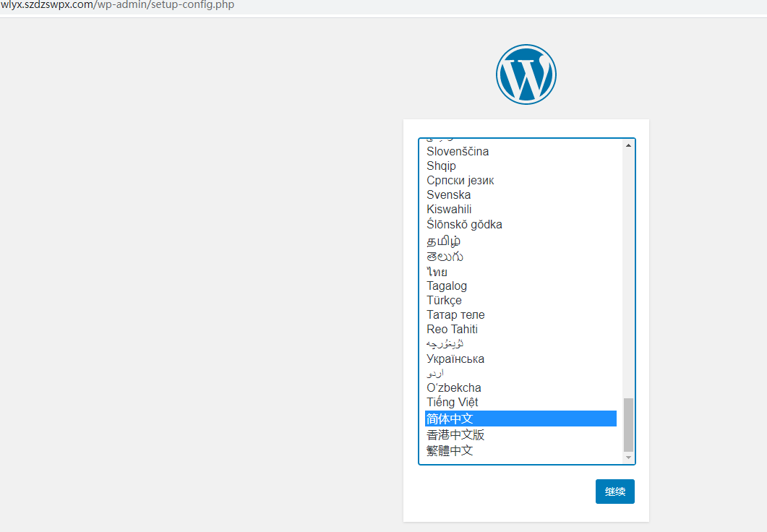Viewport: 767px width, 532px height.
Task: Pick Kiswahili from language list
Action: point(449,209)
